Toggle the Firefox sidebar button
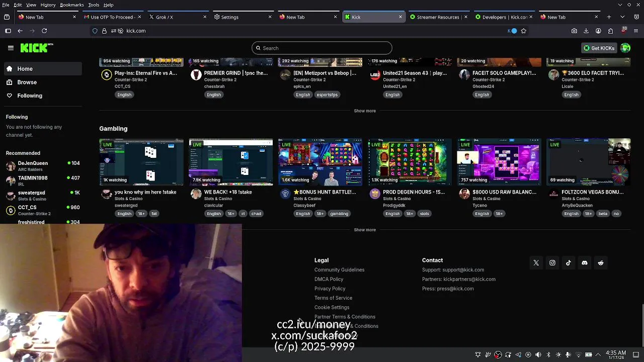The width and height of the screenshot is (644, 362). [8, 31]
